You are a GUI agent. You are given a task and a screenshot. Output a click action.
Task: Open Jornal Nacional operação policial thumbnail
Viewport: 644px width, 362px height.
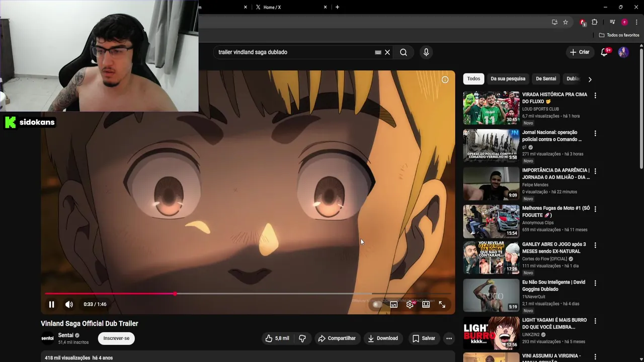point(491,145)
